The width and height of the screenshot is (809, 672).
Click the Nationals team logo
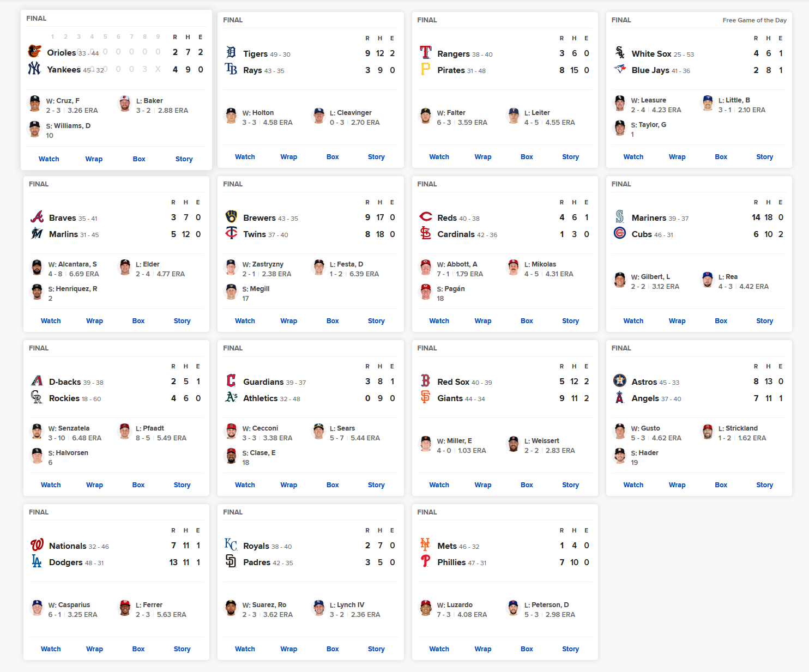coord(37,544)
